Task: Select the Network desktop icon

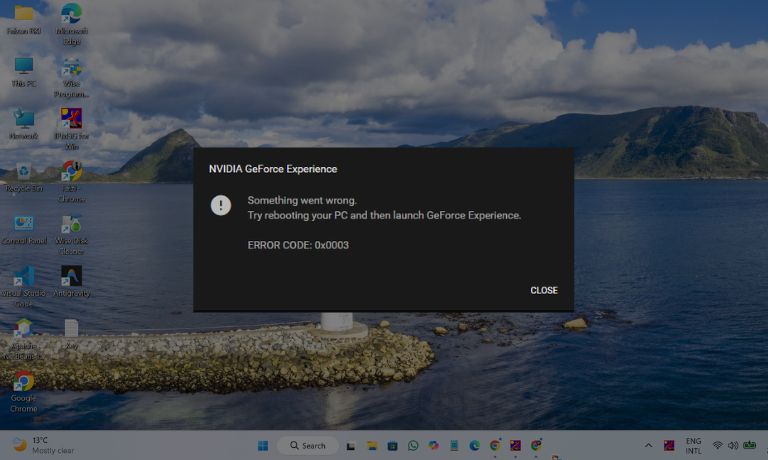Action: coord(24,124)
